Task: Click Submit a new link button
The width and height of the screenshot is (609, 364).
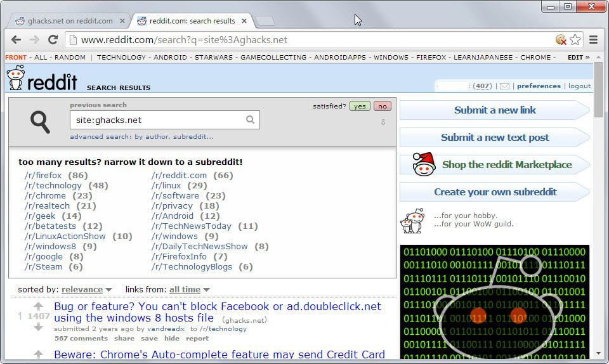Action: (x=495, y=110)
